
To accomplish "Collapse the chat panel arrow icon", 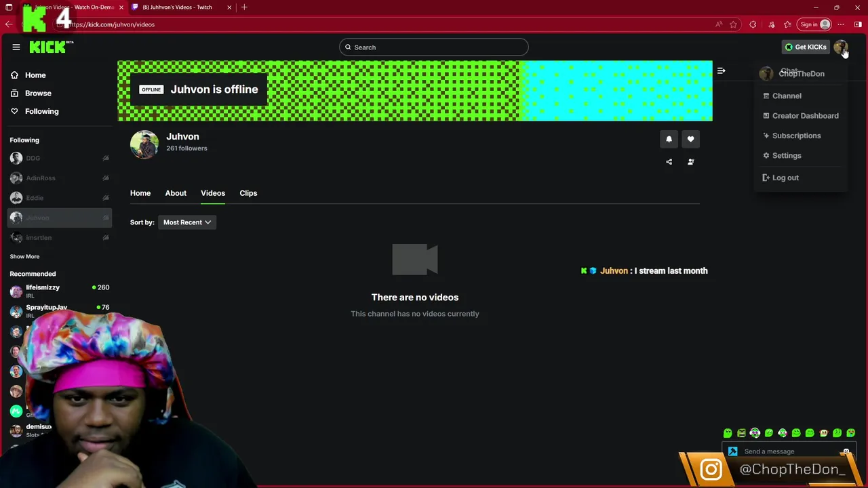I will pos(721,70).
